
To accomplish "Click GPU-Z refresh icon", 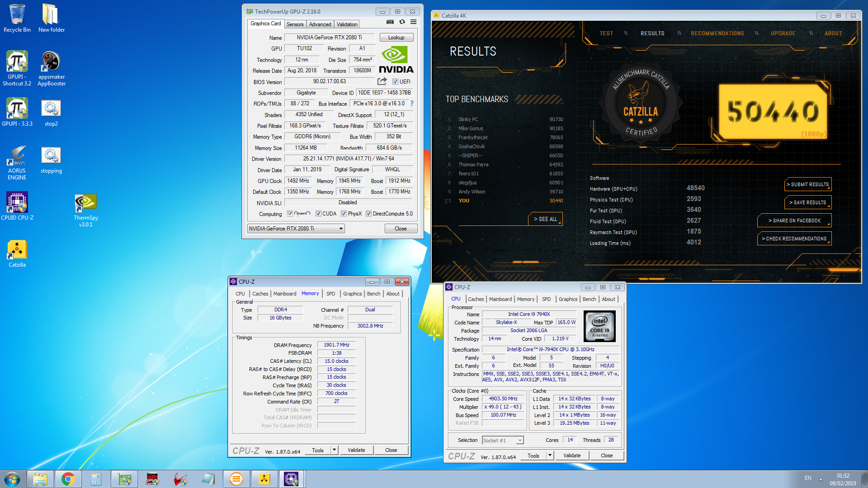I will [x=402, y=22].
